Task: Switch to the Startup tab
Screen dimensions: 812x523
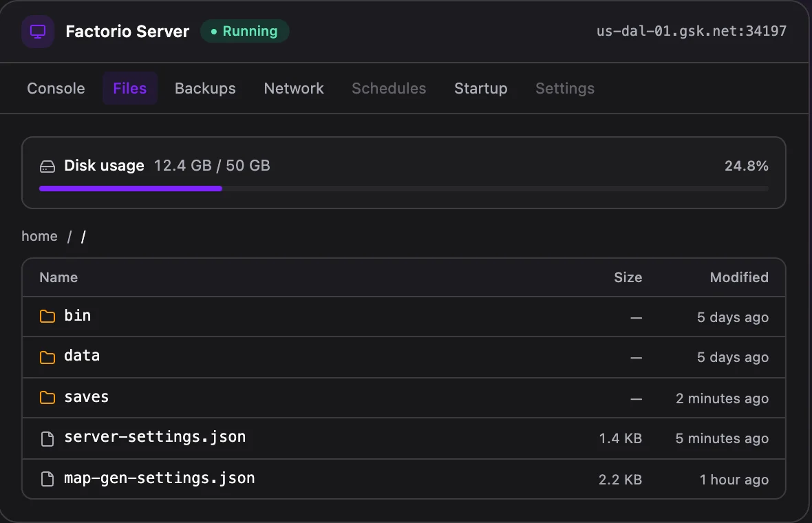Action: point(480,89)
